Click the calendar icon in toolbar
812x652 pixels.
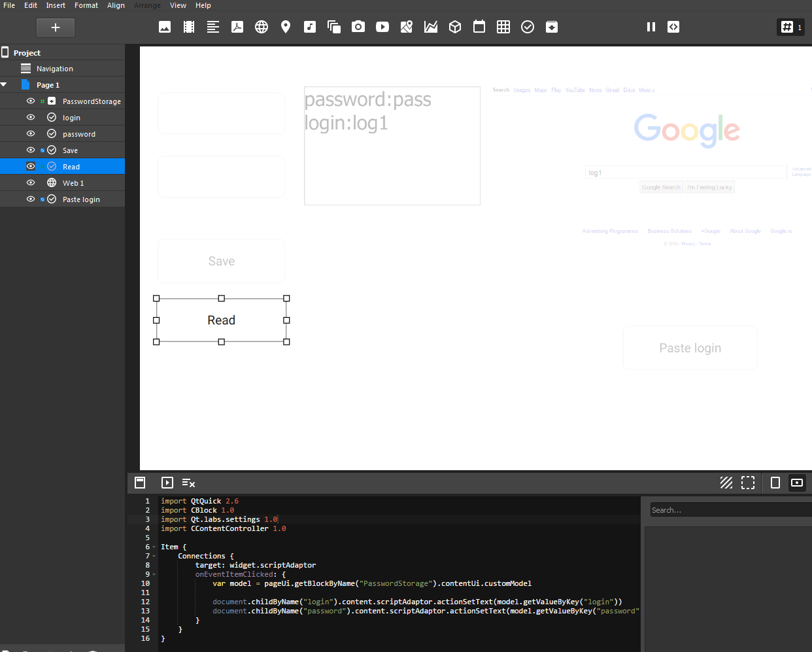[479, 27]
